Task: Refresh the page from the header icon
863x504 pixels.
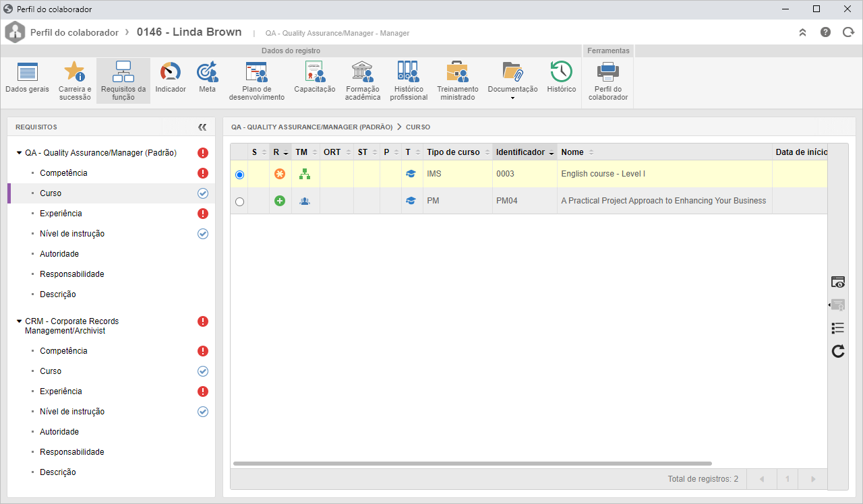Action: click(848, 32)
